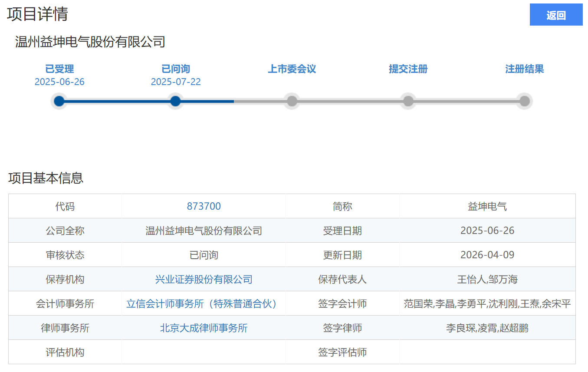
Task: Click the blue 返回 button
Action: coord(556,16)
